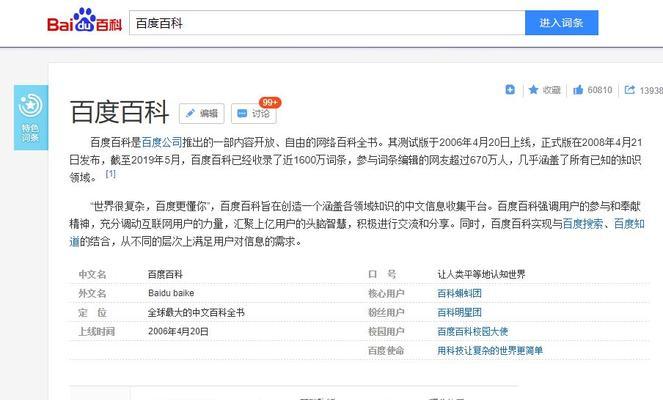Screen dimensions: 663x400
Task: Open the 讨论 discussion button
Action: pyautogui.click(x=254, y=113)
